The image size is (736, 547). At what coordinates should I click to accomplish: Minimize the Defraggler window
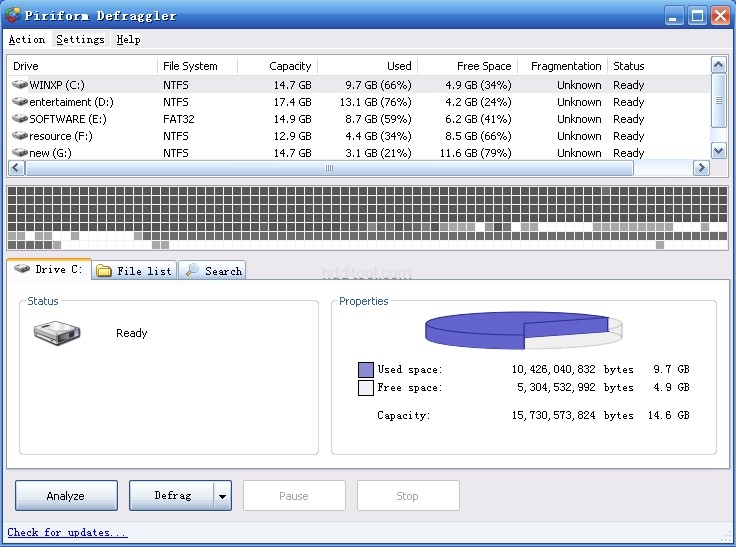click(x=674, y=15)
